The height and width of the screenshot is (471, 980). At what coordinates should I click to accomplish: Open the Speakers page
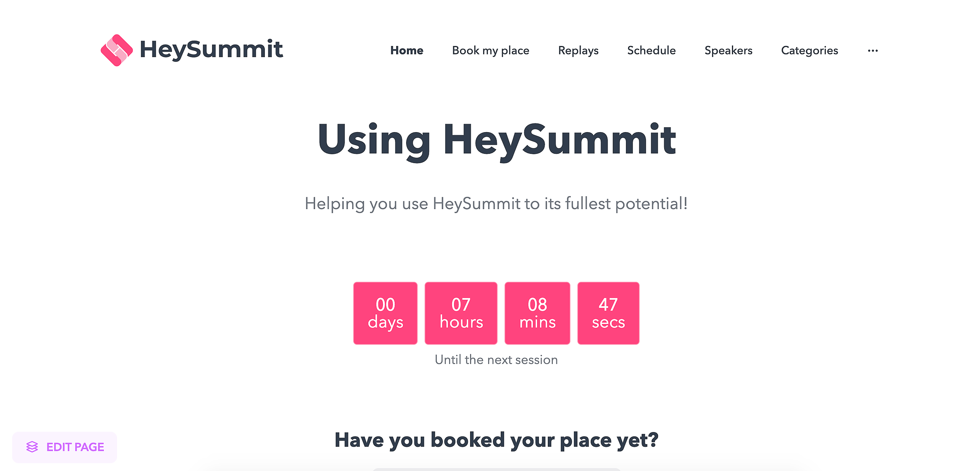(728, 51)
